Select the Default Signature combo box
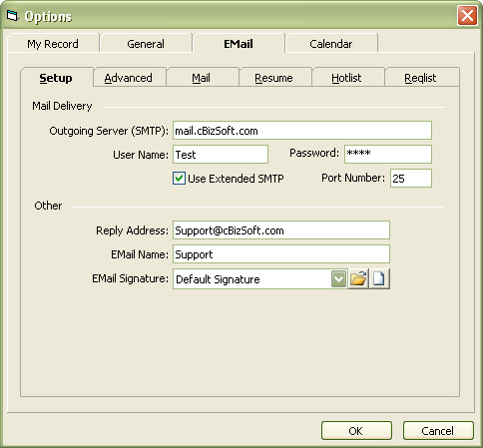483x448 pixels. (x=260, y=278)
